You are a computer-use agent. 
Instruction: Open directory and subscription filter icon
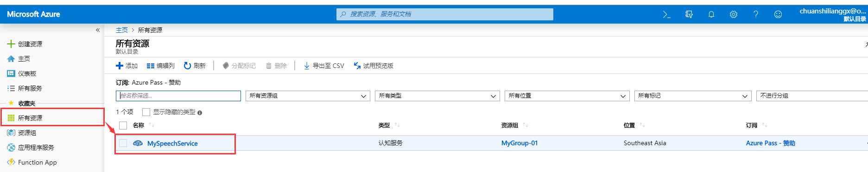click(x=689, y=14)
